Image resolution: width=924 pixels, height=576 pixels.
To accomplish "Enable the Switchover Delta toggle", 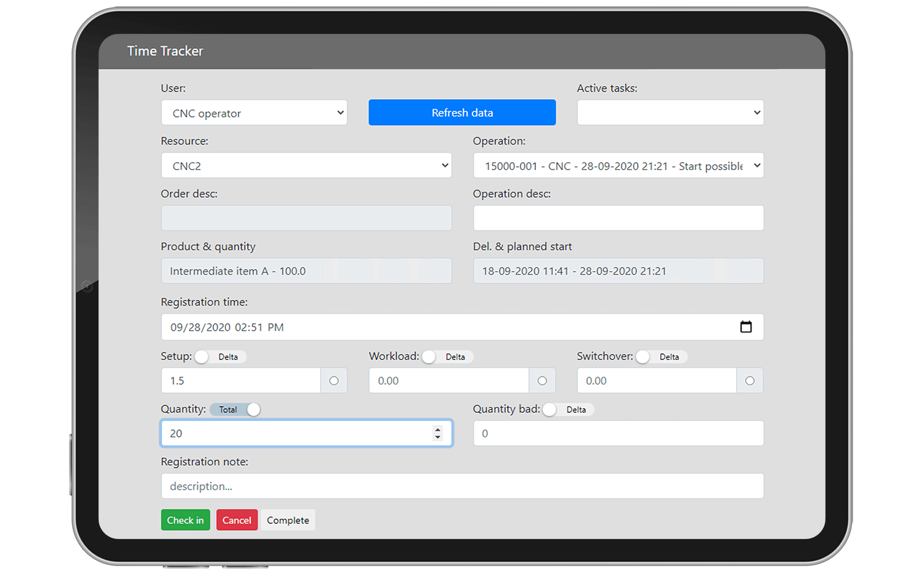I will point(642,356).
